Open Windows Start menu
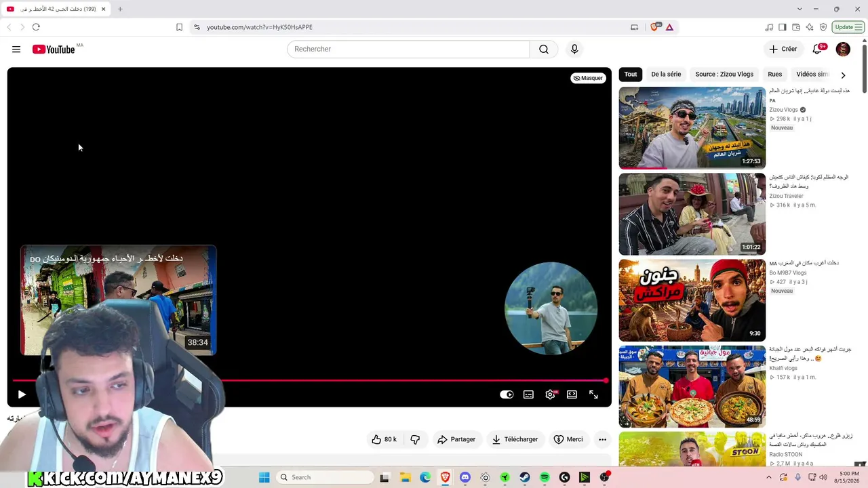The image size is (868, 488). tap(264, 477)
